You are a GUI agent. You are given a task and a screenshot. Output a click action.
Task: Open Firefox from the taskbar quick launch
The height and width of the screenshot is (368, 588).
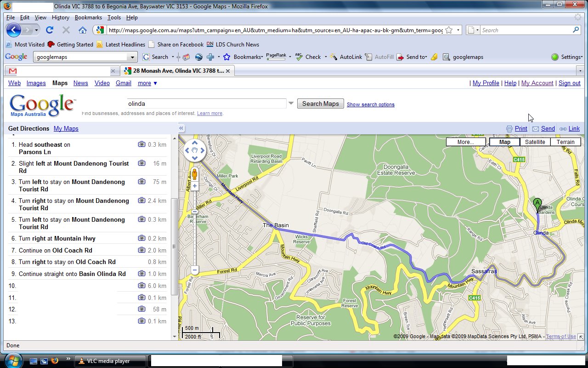pyautogui.click(x=55, y=361)
